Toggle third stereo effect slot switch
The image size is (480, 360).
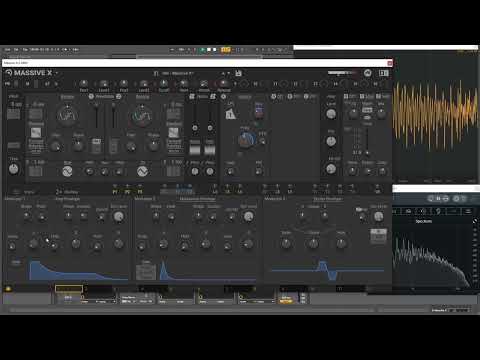pyautogui.click(x=378, y=96)
